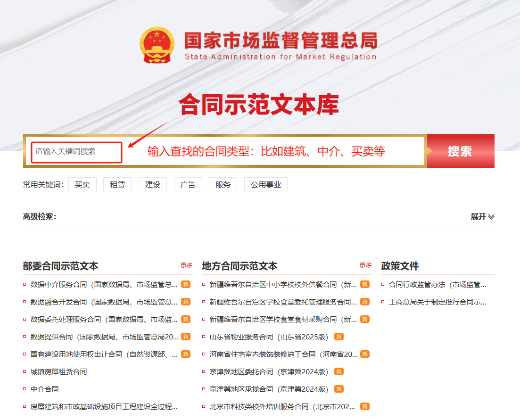Screen dimensions: 520x420
Task: Select the 租赁 common keyword tag
Action: tap(117, 185)
